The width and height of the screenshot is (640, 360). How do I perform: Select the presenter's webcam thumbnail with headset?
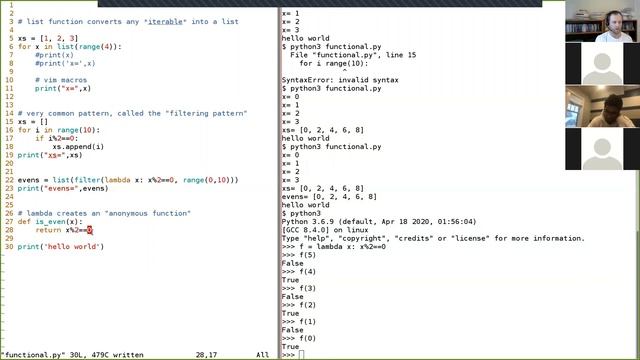click(x=602, y=21)
